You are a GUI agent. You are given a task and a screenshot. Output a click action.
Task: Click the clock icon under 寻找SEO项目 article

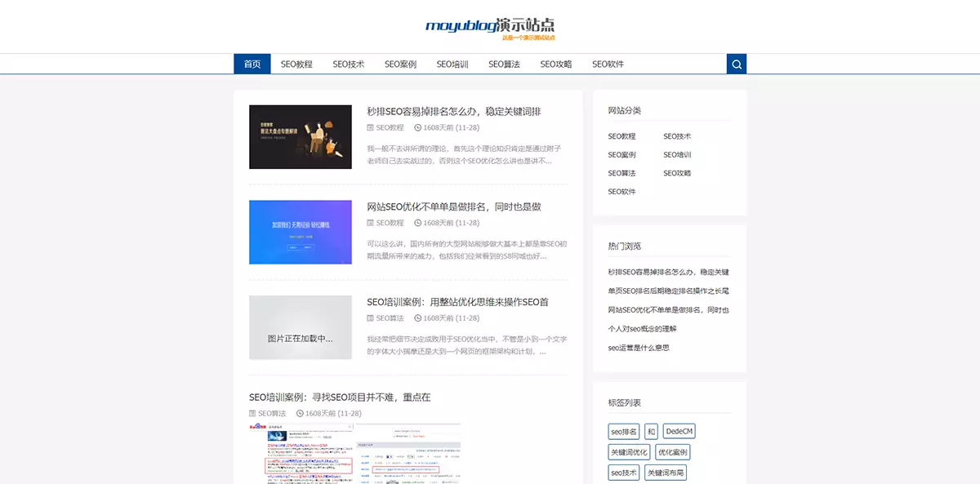pyautogui.click(x=301, y=414)
